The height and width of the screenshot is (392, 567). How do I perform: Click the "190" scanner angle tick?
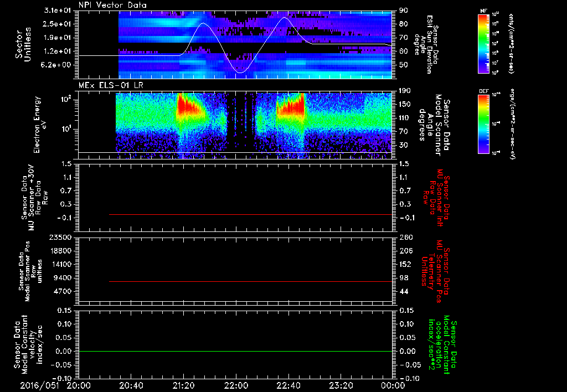pyautogui.click(x=405, y=91)
